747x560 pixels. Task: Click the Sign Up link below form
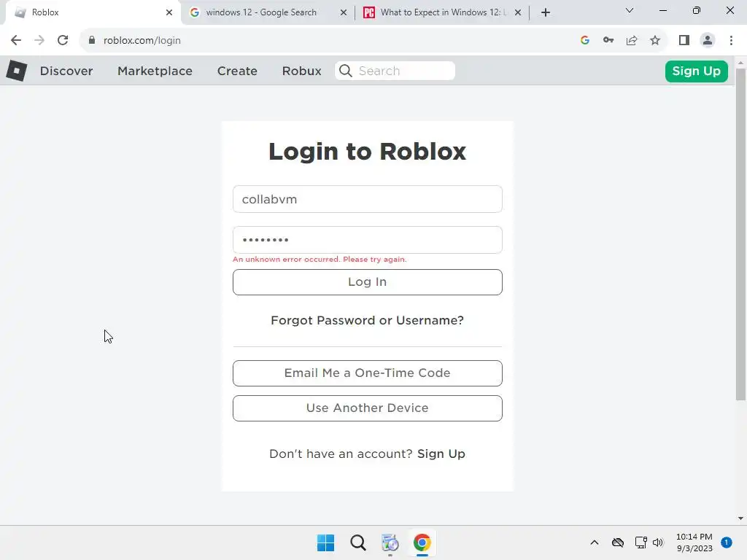click(441, 454)
